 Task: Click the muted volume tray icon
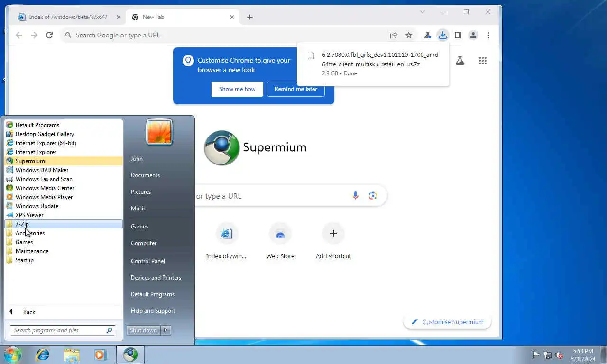click(x=559, y=355)
